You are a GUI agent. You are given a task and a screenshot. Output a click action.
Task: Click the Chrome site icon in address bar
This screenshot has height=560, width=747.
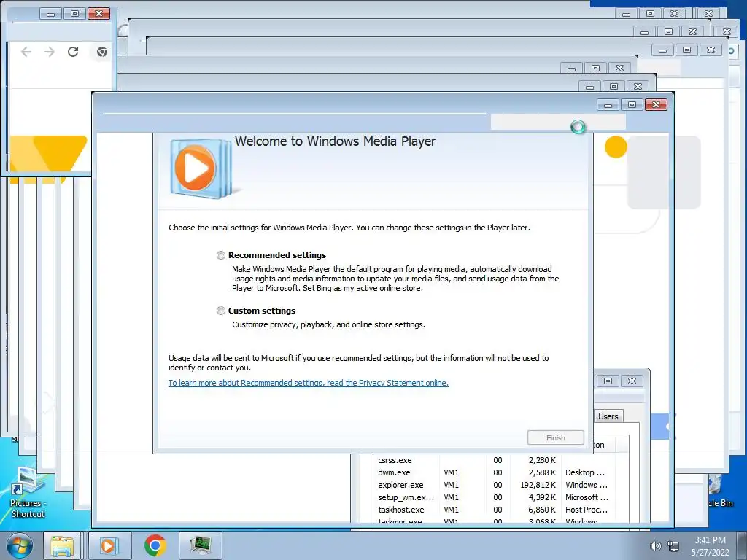pyautogui.click(x=101, y=52)
